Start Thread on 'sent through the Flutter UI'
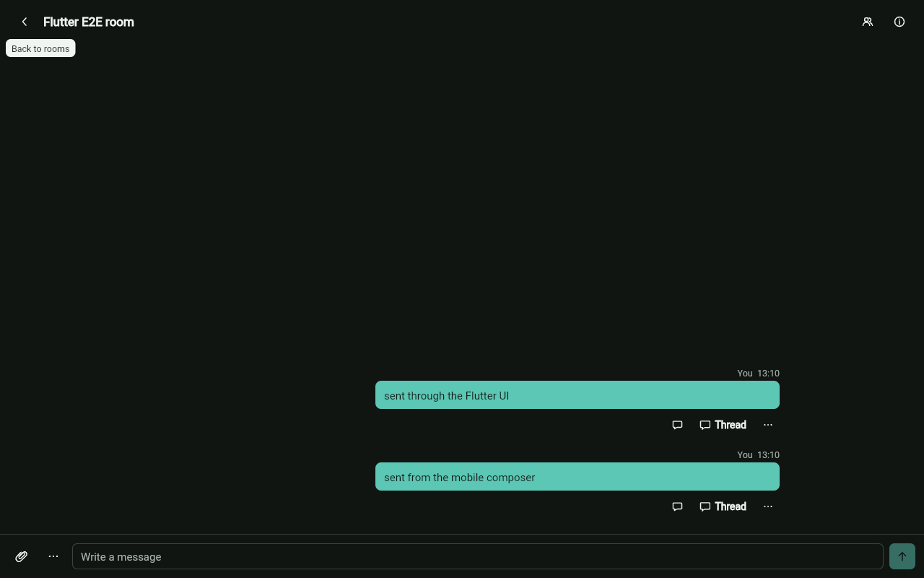 point(723,425)
